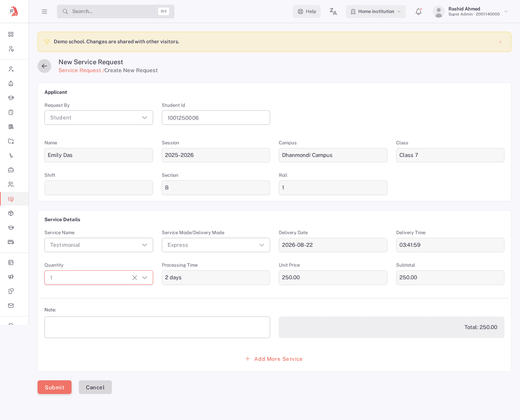Dismiss the demo school banner
The width and height of the screenshot is (520, 420).
(500, 42)
